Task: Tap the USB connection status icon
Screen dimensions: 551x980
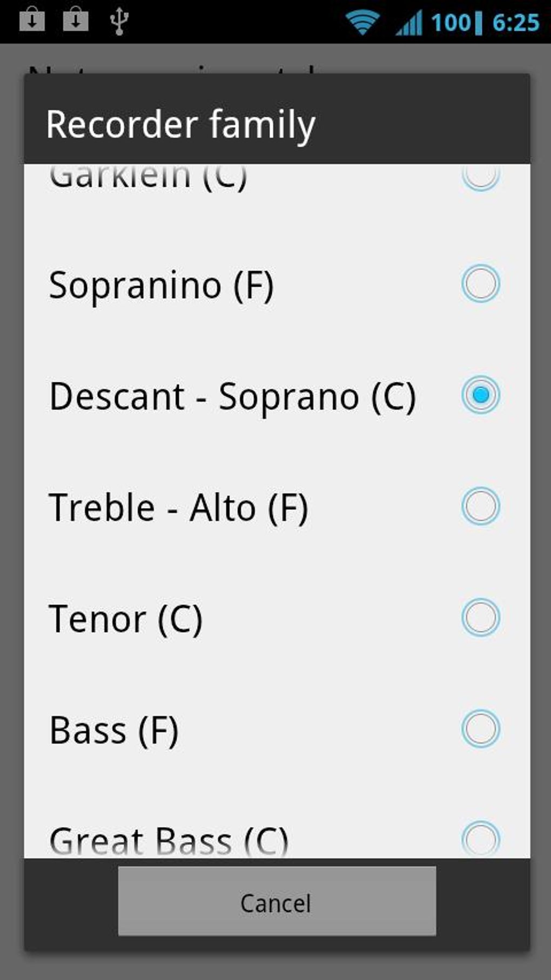Action: 119,22
